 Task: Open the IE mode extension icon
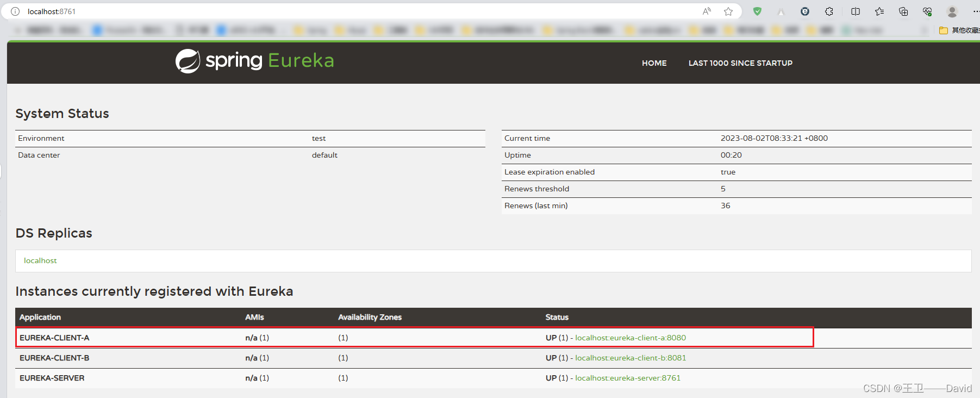tap(805, 11)
